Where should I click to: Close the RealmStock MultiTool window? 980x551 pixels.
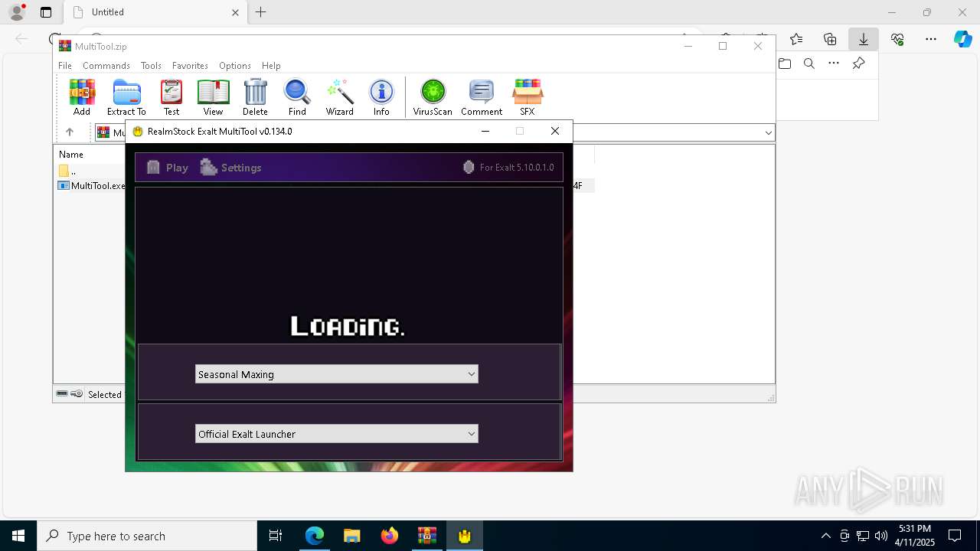click(555, 131)
